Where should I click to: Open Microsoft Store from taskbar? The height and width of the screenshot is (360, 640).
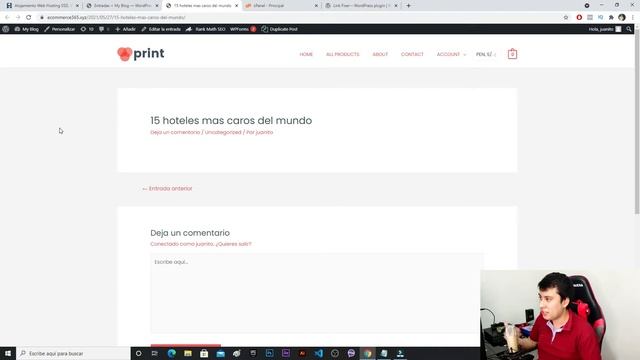point(204,353)
